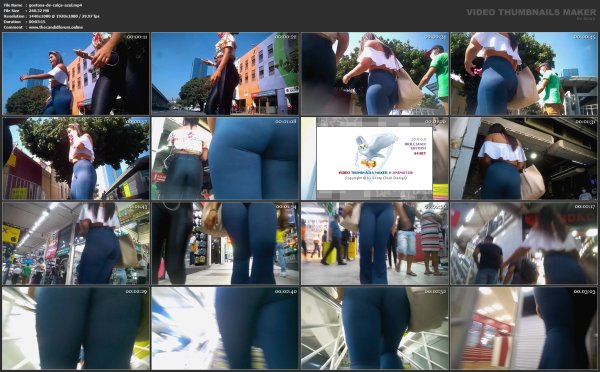Select the thumbnail frame stamped 00:01:54
600x372 pixels.
225,243
